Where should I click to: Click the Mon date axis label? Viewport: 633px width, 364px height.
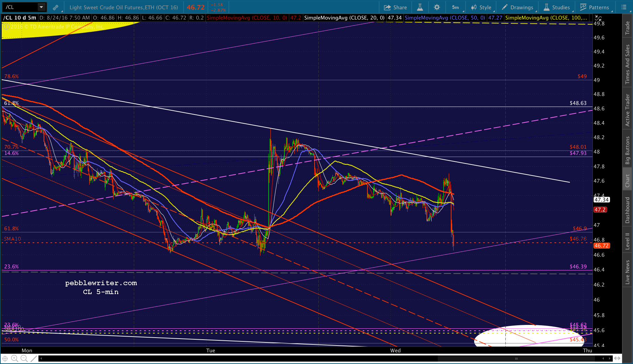[x=27, y=350]
